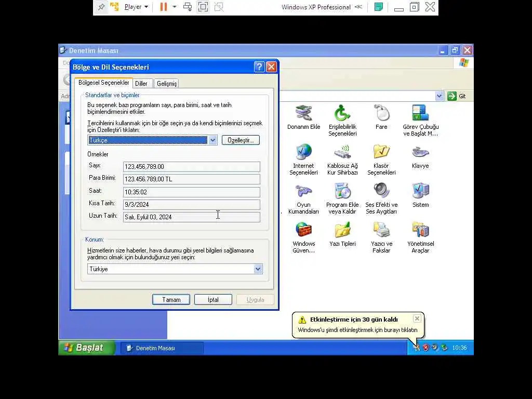This screenshot has height=399, width=532.
Task: Click the Başlat start button
Action: coord(87,348)
